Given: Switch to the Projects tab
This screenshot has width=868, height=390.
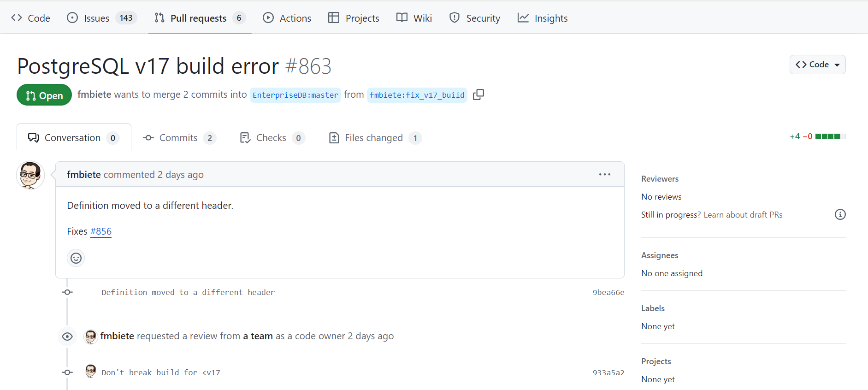Looking at the screenshot, I should coord(354,18).
